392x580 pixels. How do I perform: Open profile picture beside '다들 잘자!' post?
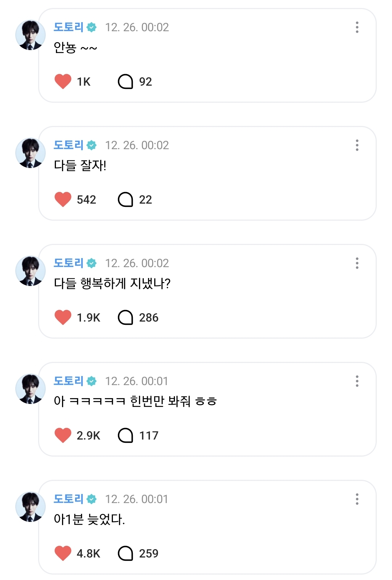30,153
